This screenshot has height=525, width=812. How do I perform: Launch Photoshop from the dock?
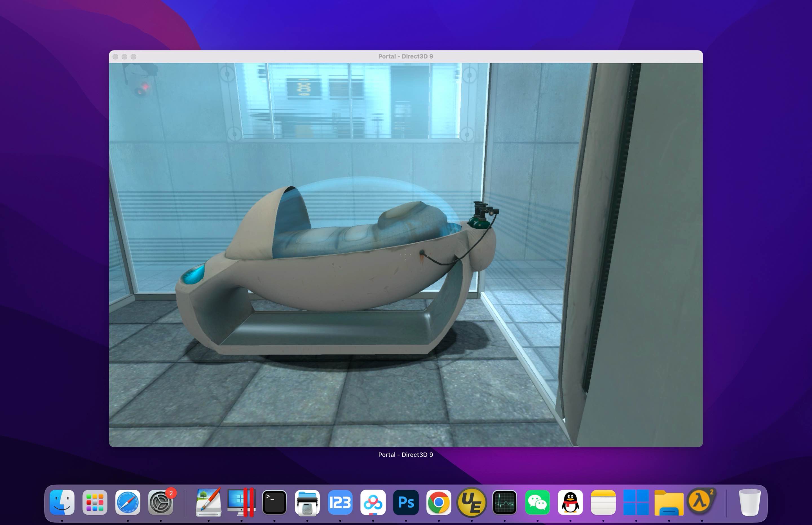406,502
